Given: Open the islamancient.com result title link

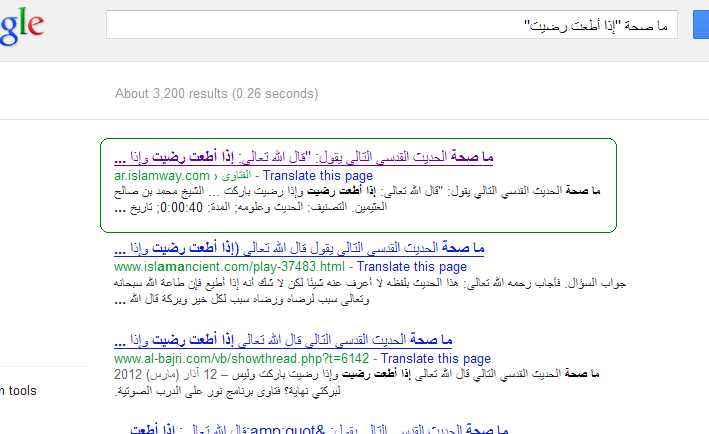Looking at the screenshot, I should pos(299,248).
